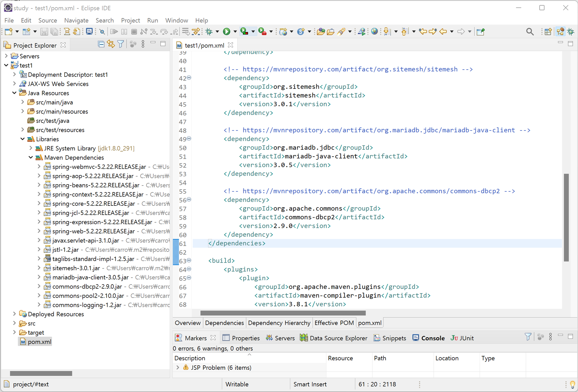Toggle fold marker at line 63 build

coord(189,261)
